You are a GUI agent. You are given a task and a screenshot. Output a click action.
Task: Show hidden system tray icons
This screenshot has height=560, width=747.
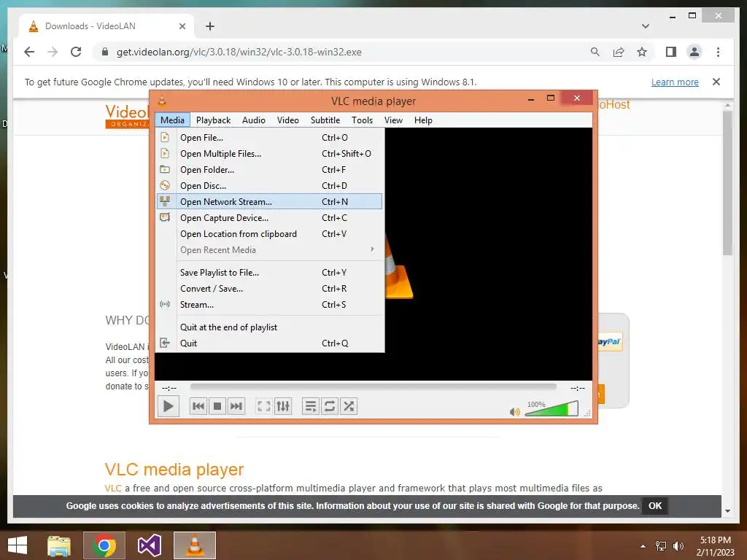tap(643, 546)
